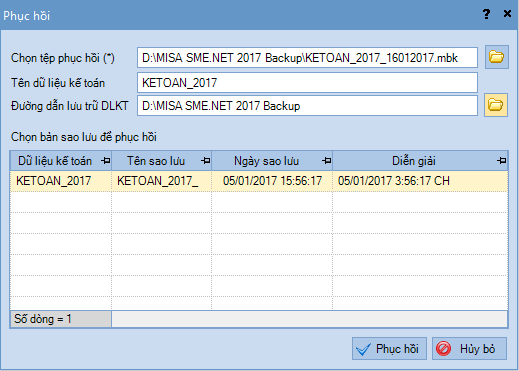The height and width of the screenshot is (371, 519).
Task: Pin the Tên sao lưu column
Action: pyautogui.click(x=206, y=161)
